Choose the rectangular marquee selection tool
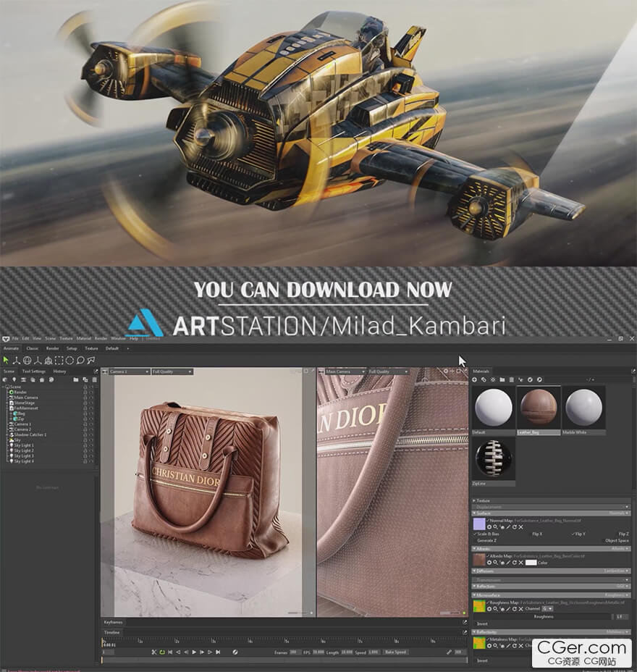The image size is (637, 672). click(x=59, y=361)
